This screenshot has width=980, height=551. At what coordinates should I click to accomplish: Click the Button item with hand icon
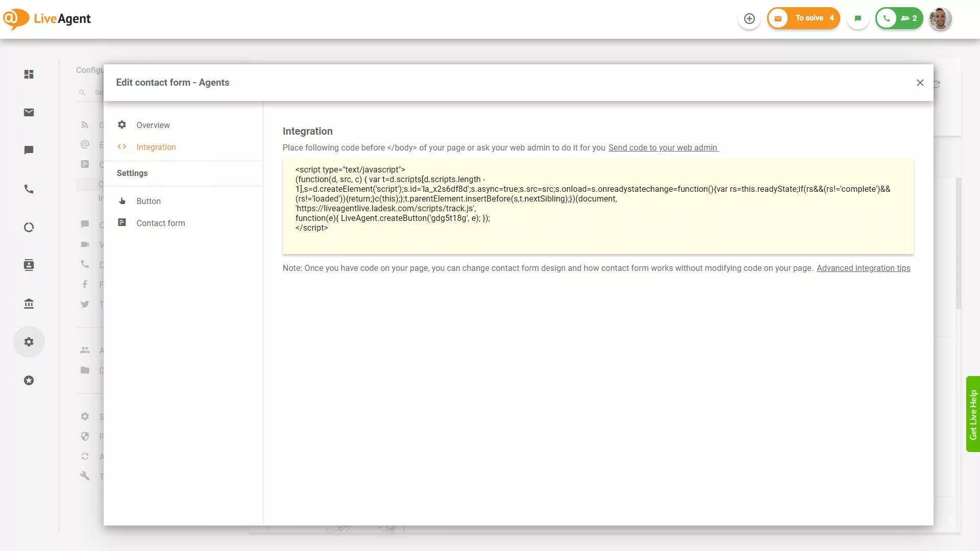(149, 201)
